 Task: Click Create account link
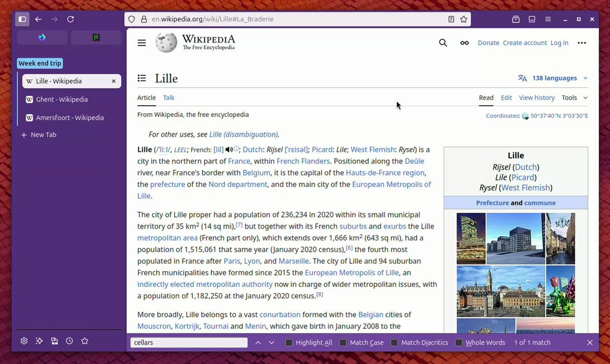525,43
